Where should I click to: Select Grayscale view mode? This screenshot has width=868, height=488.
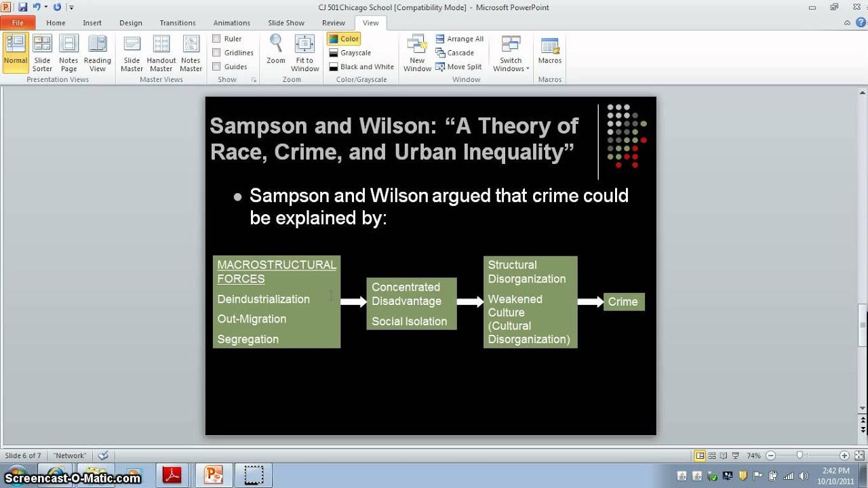click(350, 53)
